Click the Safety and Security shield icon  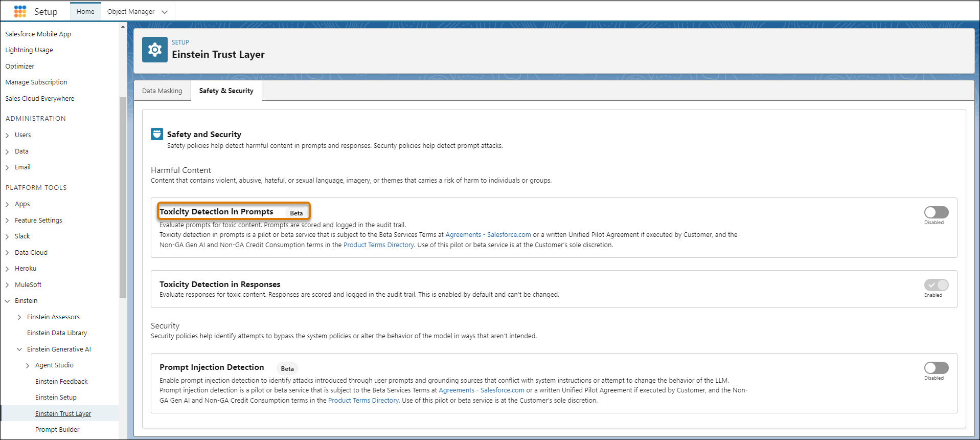point(157,134)
